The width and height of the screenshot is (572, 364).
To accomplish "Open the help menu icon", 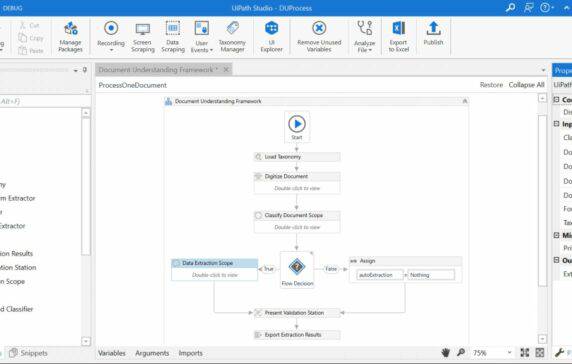I will click(x=546, y=7).
